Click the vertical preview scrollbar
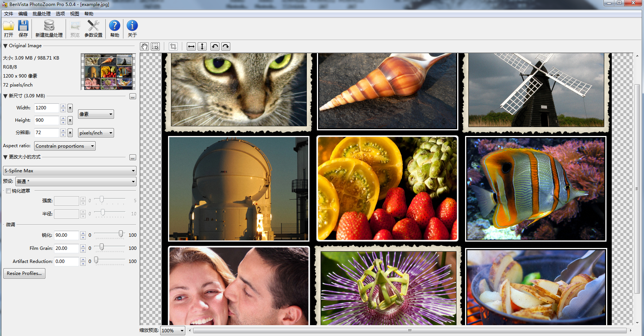Viewport: 644px width, 336px height. [x=637, y=189]
